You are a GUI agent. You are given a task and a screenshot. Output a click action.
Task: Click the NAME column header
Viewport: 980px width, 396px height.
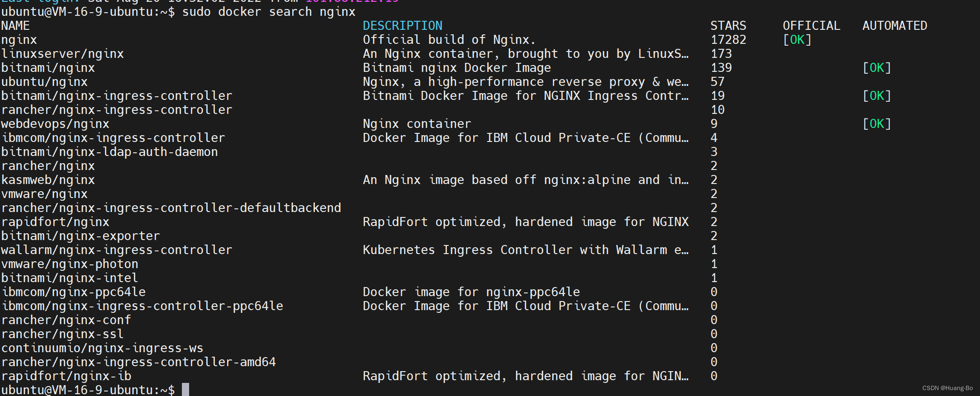point(15,26)
